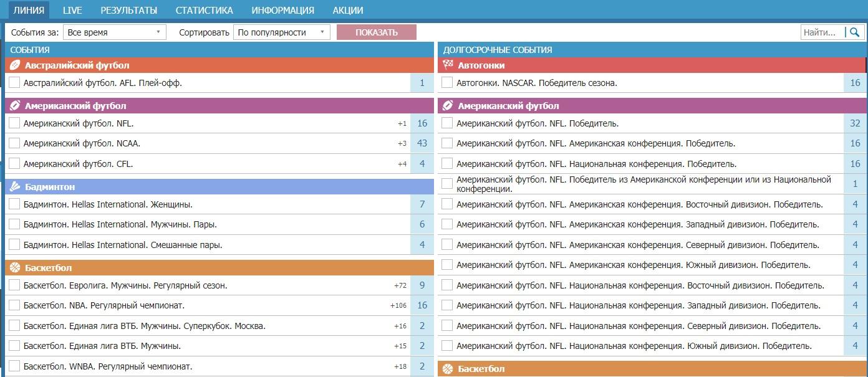Viewport: 868px width, 377px height.
Task: Click the Найти search input field
Action: point(822,32)
